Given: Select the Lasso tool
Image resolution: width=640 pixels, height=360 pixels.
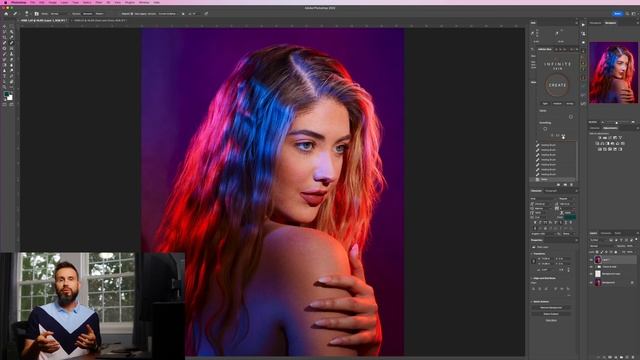Looking at the screenshot, I should (4, 32).
